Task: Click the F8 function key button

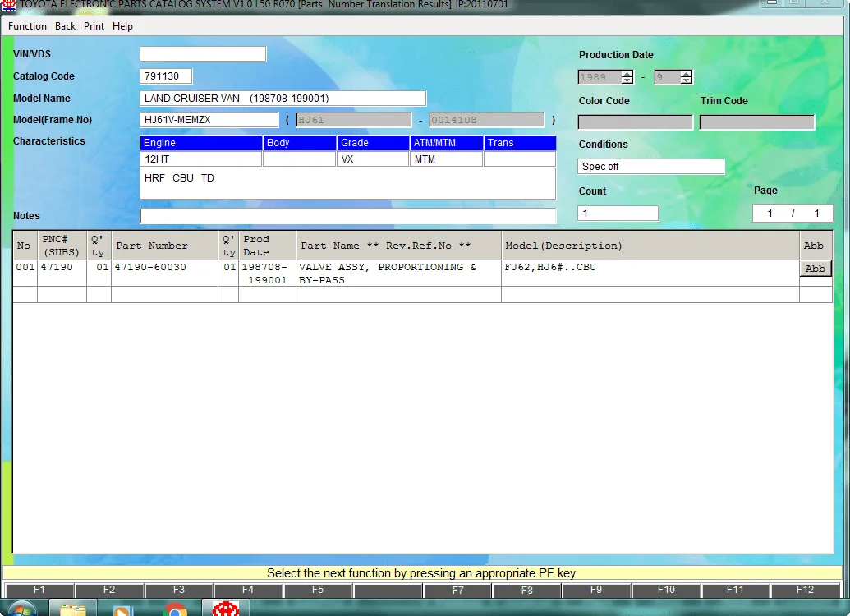Action: (x=527, y=590)
